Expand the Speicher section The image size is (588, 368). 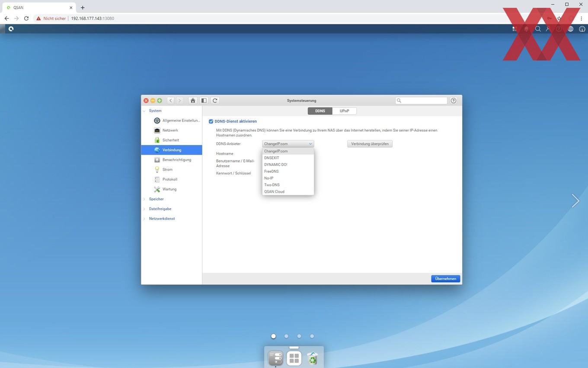click(x=144, y=199)
